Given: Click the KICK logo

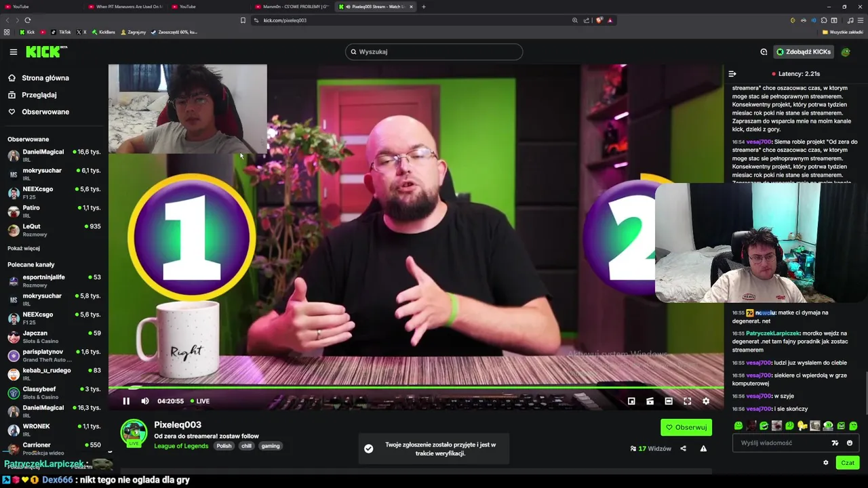Looking at the screenshot, I should click(x=47, y=52).
